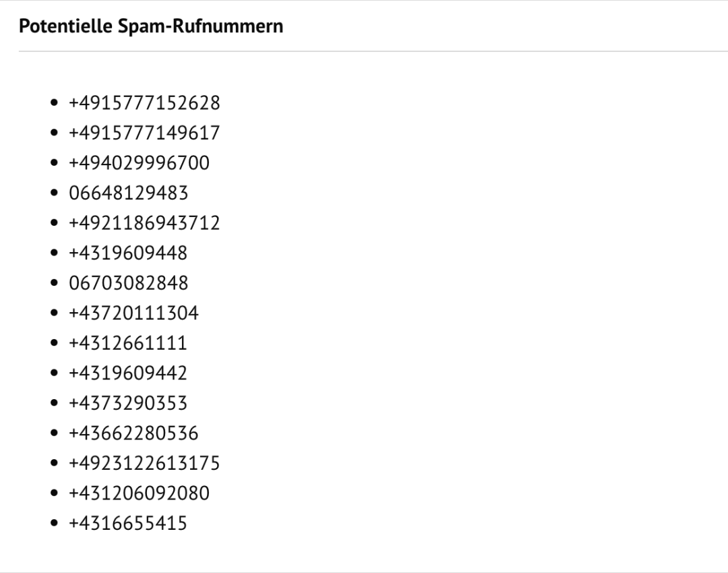Pick phone number +4923122613175
The image size is (728, 573).
144,463
